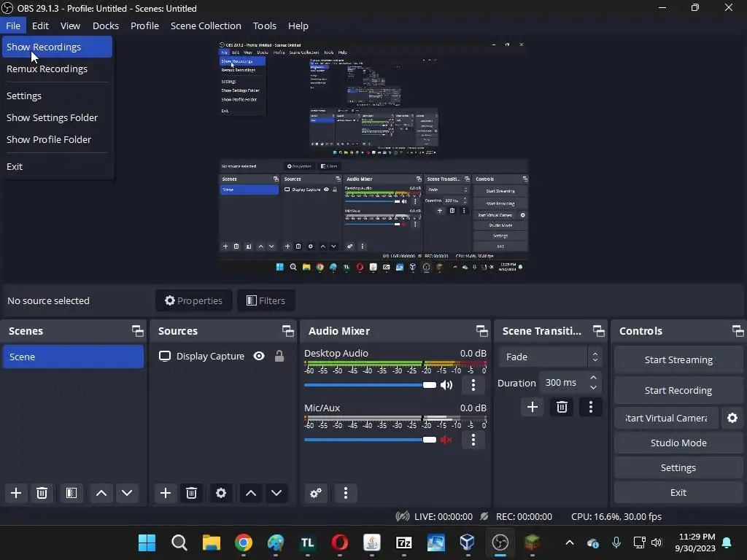The image size is (747, 560).
Task: Remove selected scene with trash icon
Action: pos(42,493)
